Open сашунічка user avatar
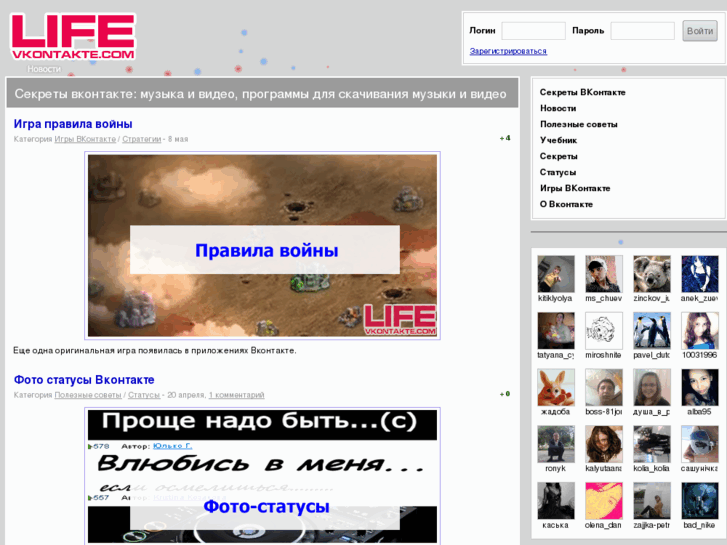The image size is (727, 545). tap(700, 444)
